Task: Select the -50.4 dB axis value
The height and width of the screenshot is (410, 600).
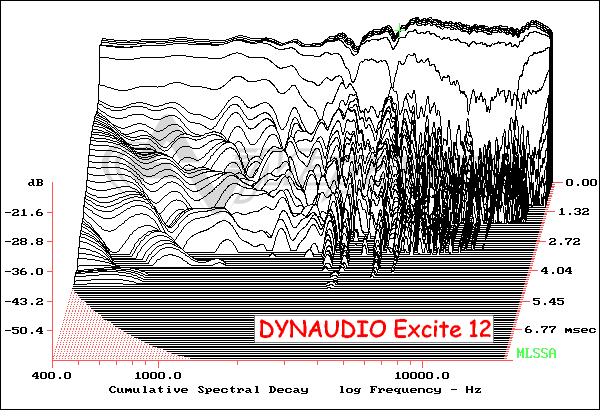Action: [x=24, y=331]
